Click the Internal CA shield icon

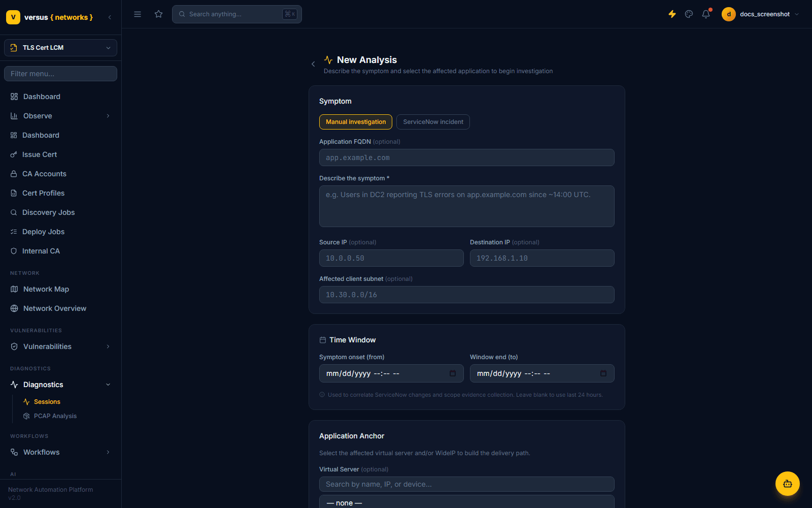click(14, 251)
